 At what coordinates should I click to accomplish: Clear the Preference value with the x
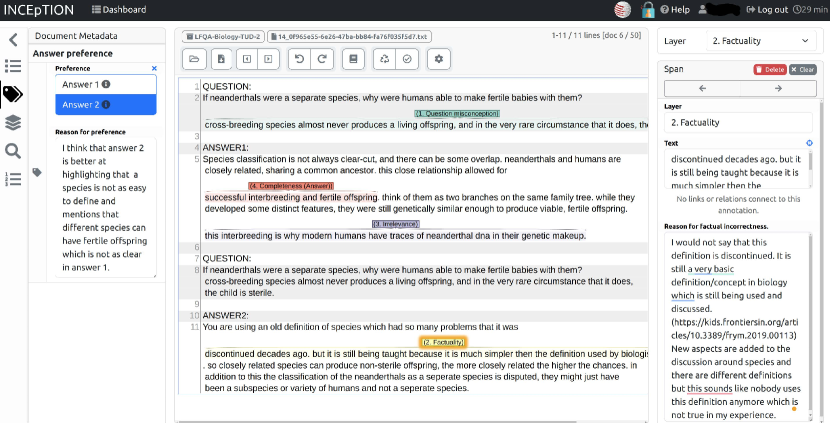click(153, 68)
